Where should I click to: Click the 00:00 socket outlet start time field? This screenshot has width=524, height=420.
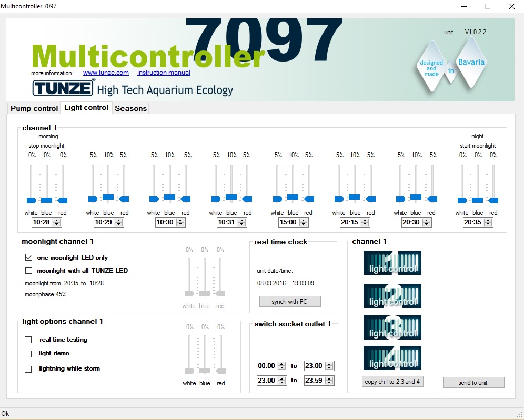click(271, 366)
